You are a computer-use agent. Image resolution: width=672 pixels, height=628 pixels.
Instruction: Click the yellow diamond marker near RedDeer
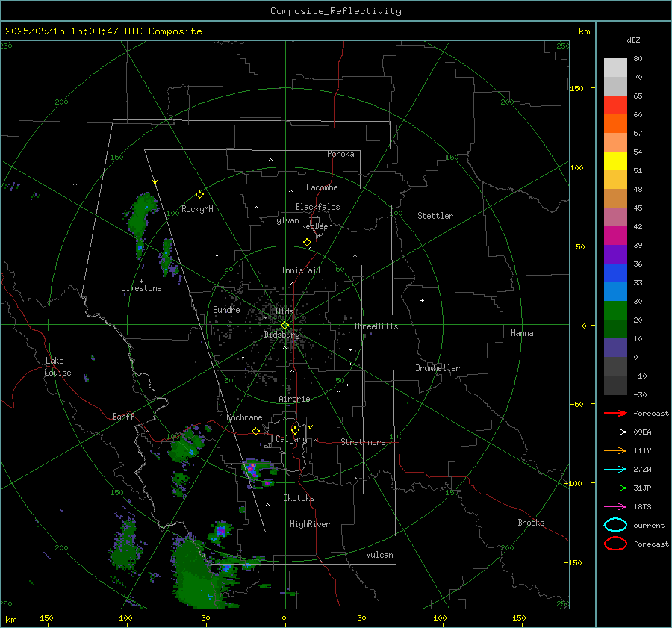(x=307, y=243)
